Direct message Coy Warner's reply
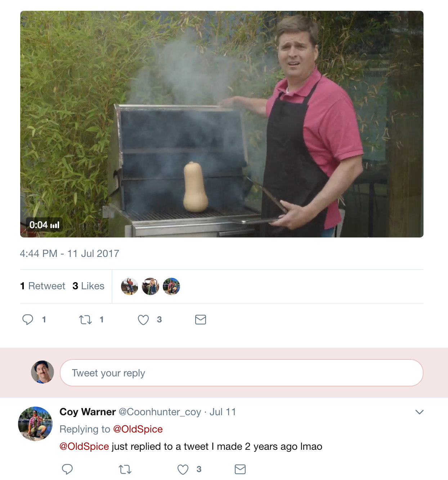 coord(240,469)
